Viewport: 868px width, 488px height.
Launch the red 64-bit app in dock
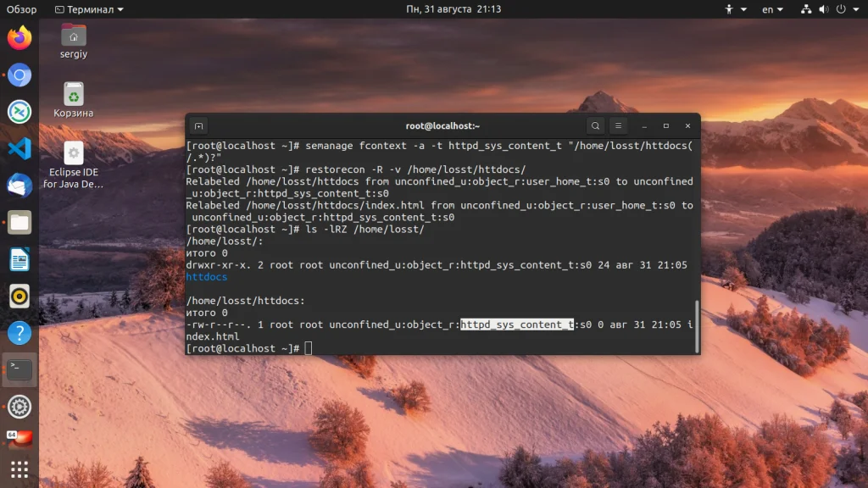coord(19,440)
